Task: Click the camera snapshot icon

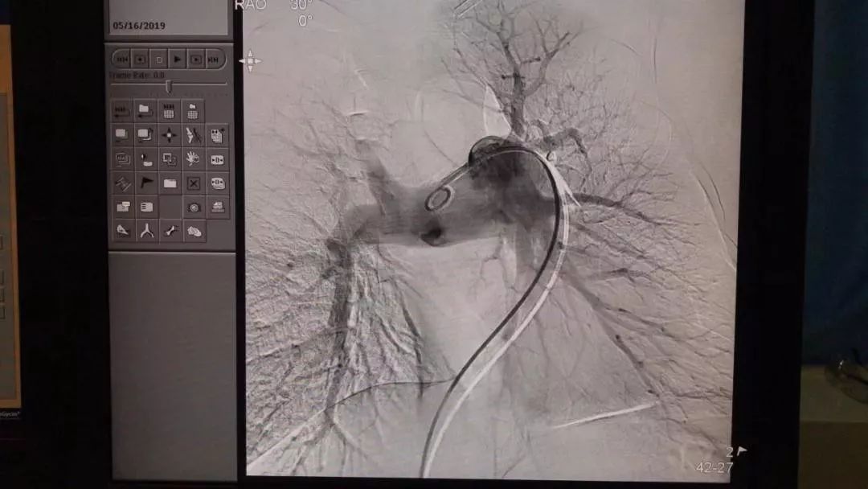Action: point(193,208)
